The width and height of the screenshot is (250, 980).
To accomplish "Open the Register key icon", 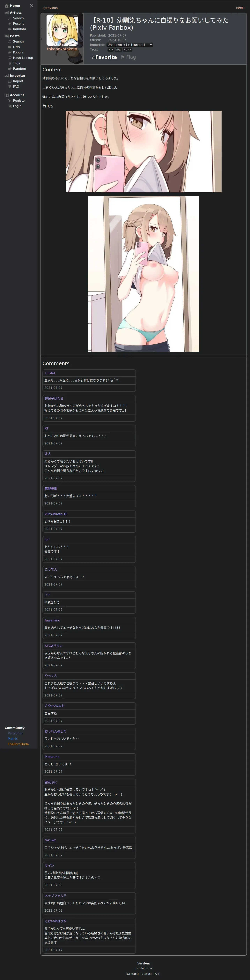I will coord(10,101).
